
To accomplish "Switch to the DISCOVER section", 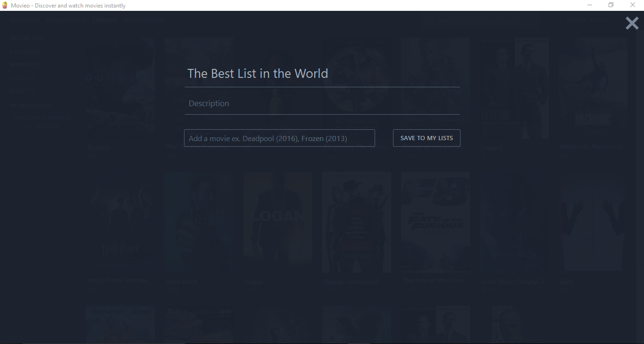I will click(25, 20).
